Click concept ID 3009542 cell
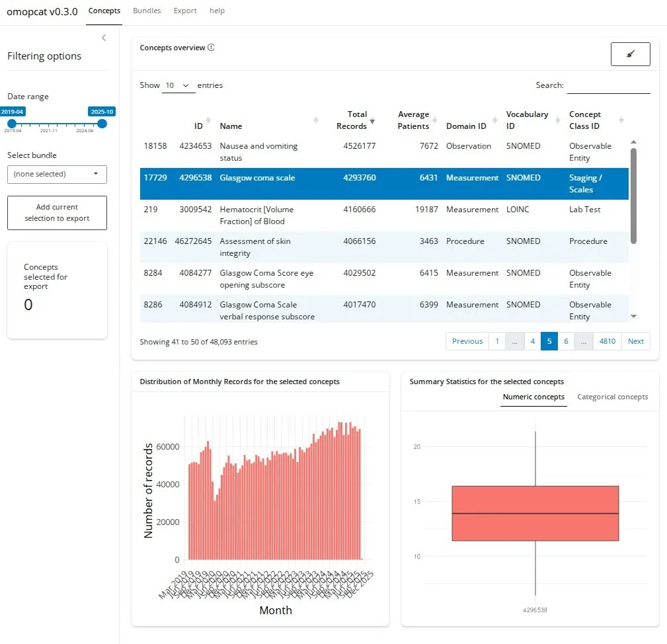Viewport: 667px width, 644px height. click(195, 210)
